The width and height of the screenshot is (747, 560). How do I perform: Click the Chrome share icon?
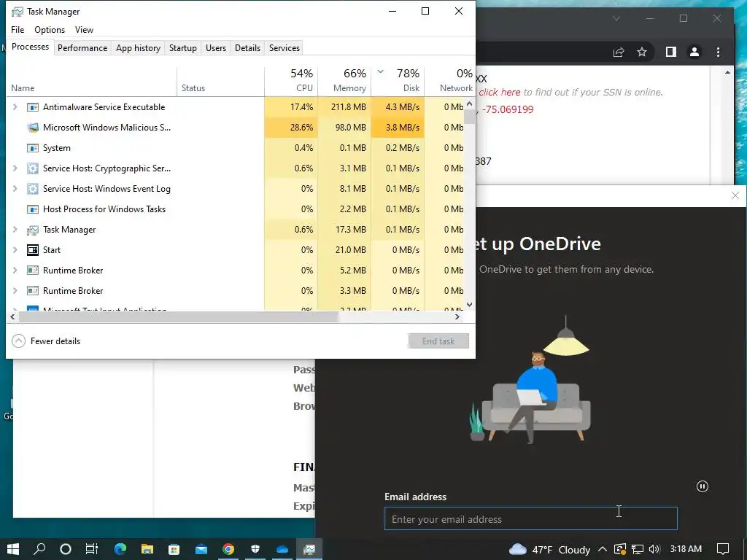(x=619, y=52)
